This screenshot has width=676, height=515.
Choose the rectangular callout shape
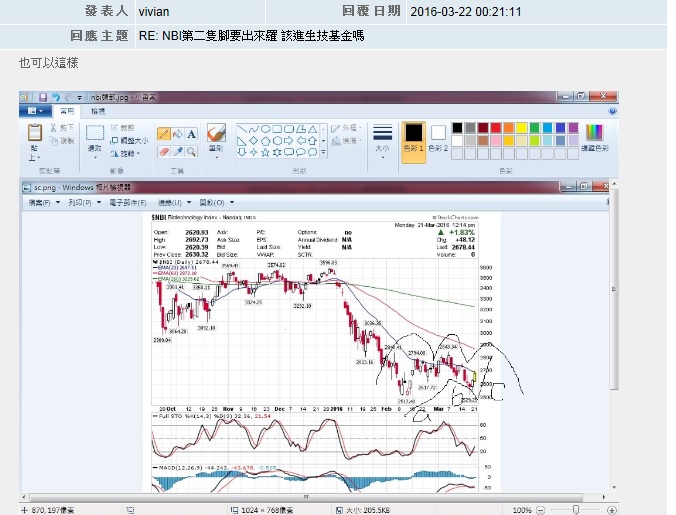point(289,152)
